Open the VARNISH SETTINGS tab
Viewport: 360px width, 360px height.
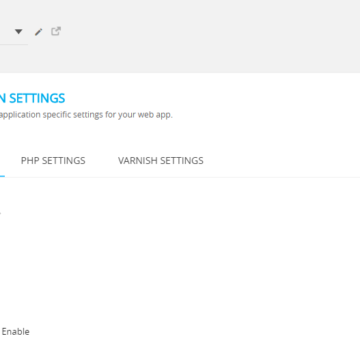tap(161, 161)
